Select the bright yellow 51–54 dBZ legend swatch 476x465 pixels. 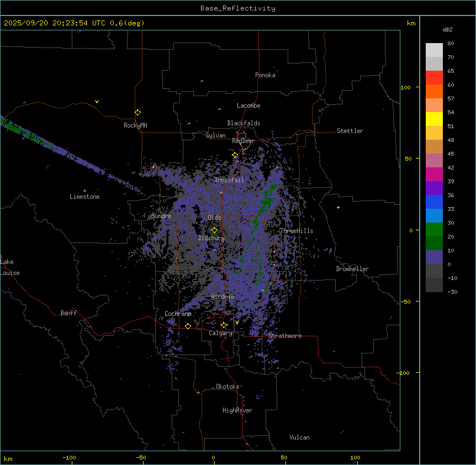pyautogui.click(x=434, y=119)
